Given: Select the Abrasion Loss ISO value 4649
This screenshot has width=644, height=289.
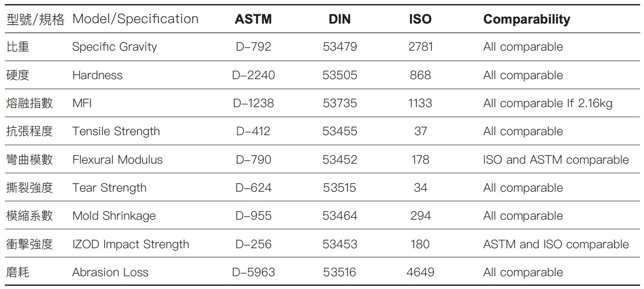Looking at the screenshot, I should (421, 272).
